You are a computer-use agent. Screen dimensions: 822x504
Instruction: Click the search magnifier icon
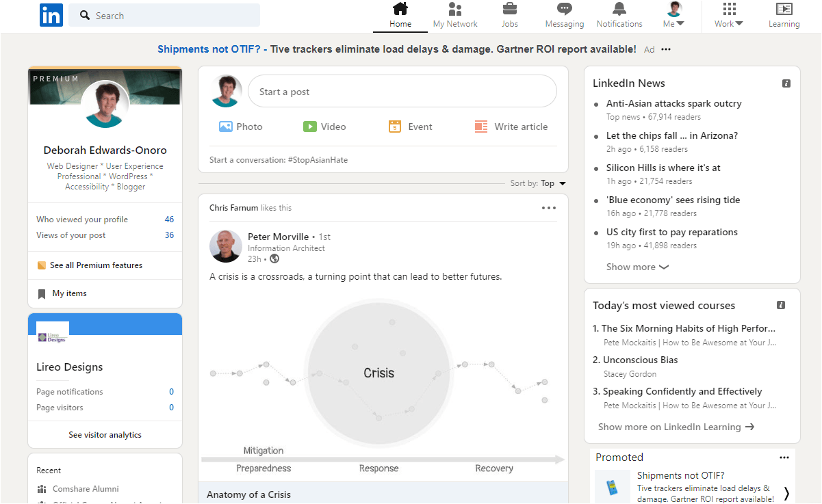click(x=85, y=15)
